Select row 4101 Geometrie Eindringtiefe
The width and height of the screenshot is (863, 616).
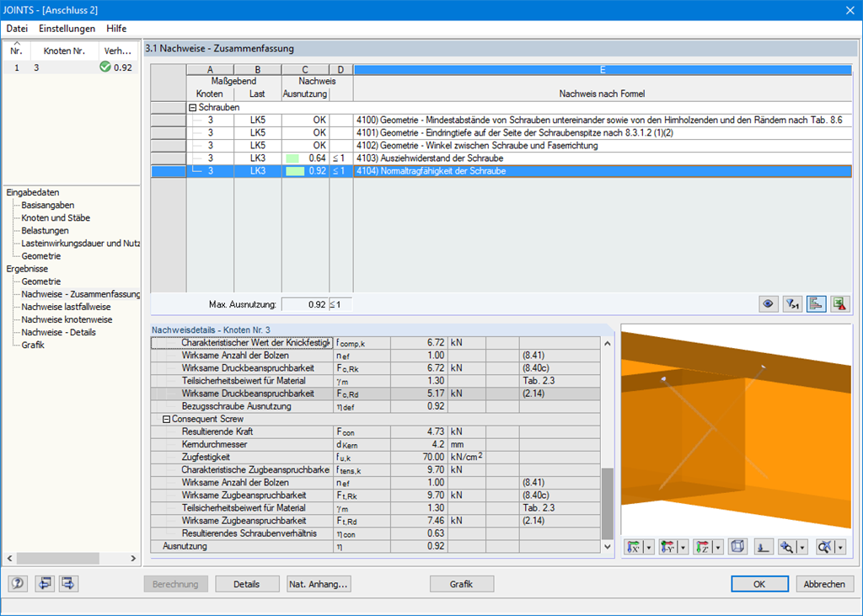click(x=501, y=132)
